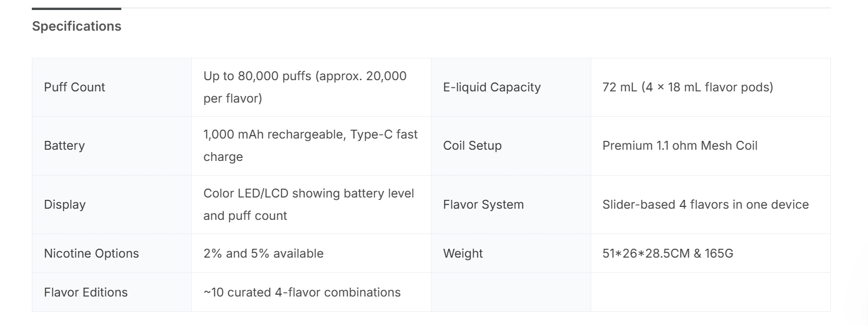
Task: Click the empty cell beside Flavor Editions value
Action: (x=511, y=292)
